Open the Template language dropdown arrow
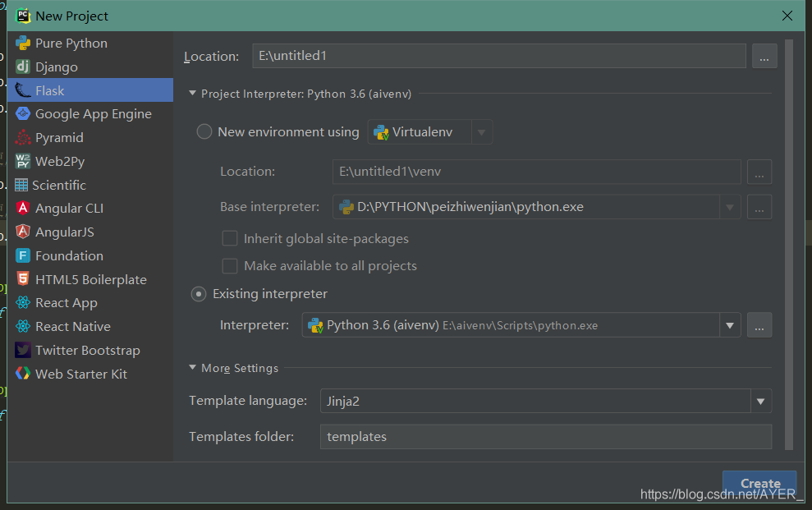This screenshot has width=812, height=510. pos(761,402)
